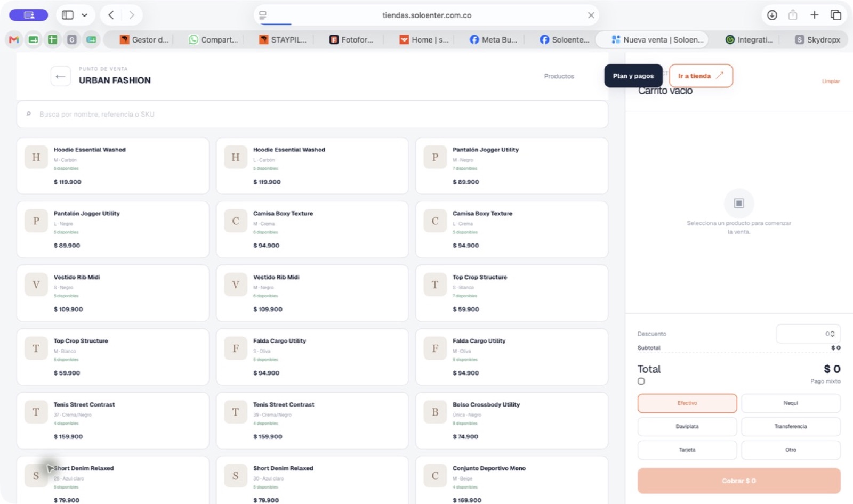Viewport: 853px width, 504px height.
Task: Add Falda Cargo Utility S Oliva
Action: tap(312, 357)
